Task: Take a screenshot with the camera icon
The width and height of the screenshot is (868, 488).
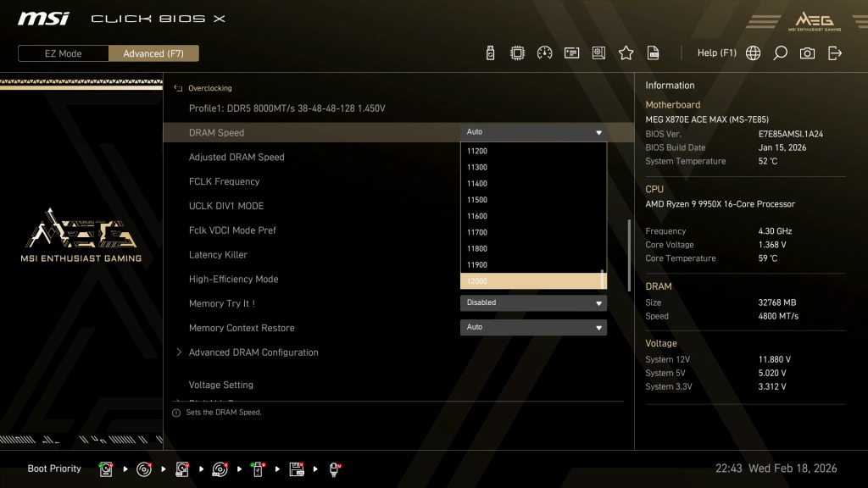Action: 807,53
